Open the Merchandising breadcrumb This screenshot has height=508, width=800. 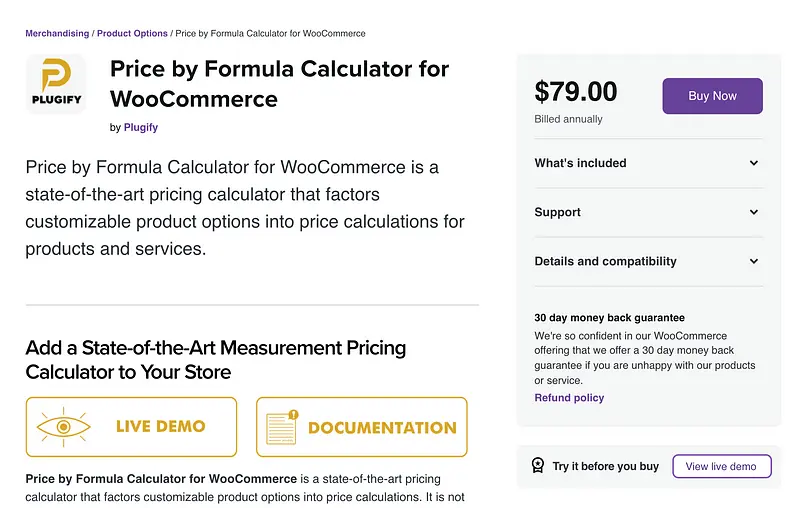57,33
